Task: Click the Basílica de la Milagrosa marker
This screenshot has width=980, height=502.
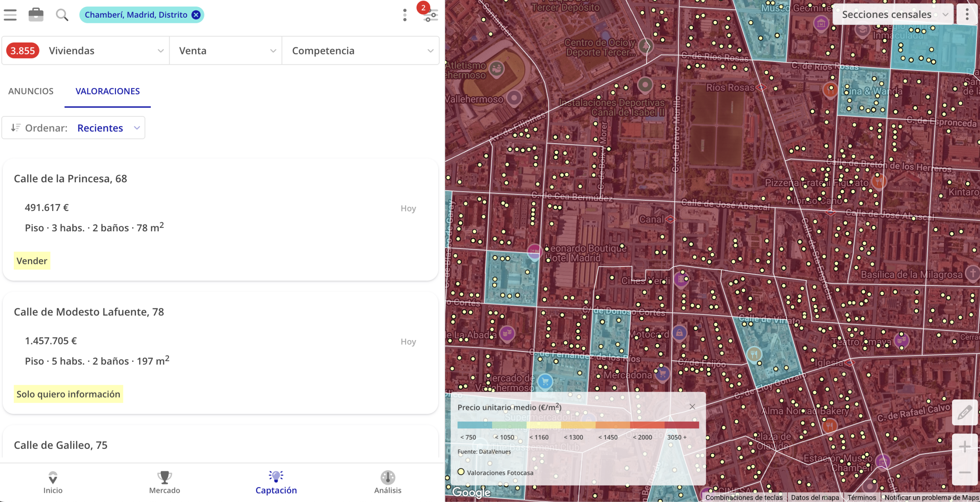Action: point(972,273)
